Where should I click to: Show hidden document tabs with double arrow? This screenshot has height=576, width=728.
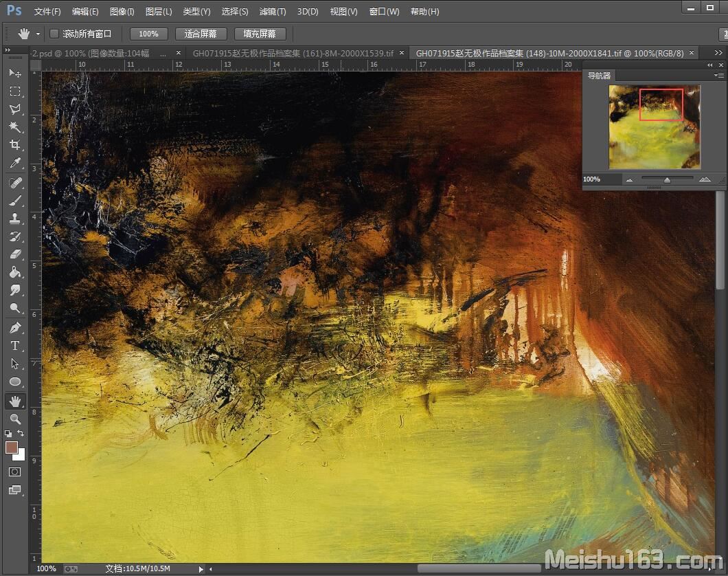(718, 53)
